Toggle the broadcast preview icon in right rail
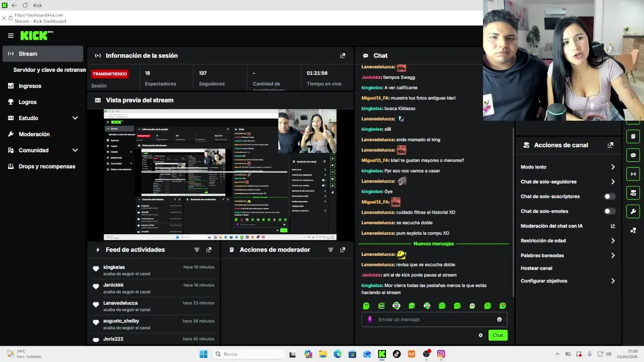This screenshot has width=644, height=362. pos(633,174)
